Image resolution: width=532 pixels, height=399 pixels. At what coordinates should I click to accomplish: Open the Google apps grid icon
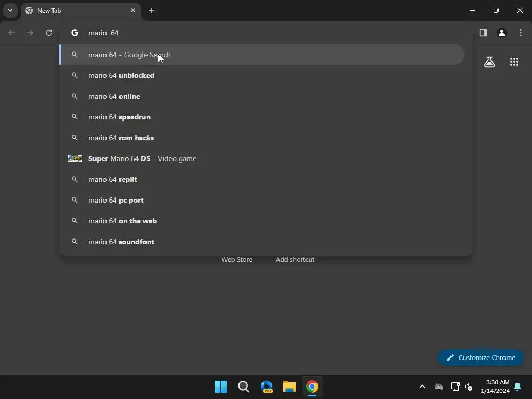[x=514, y=62]
